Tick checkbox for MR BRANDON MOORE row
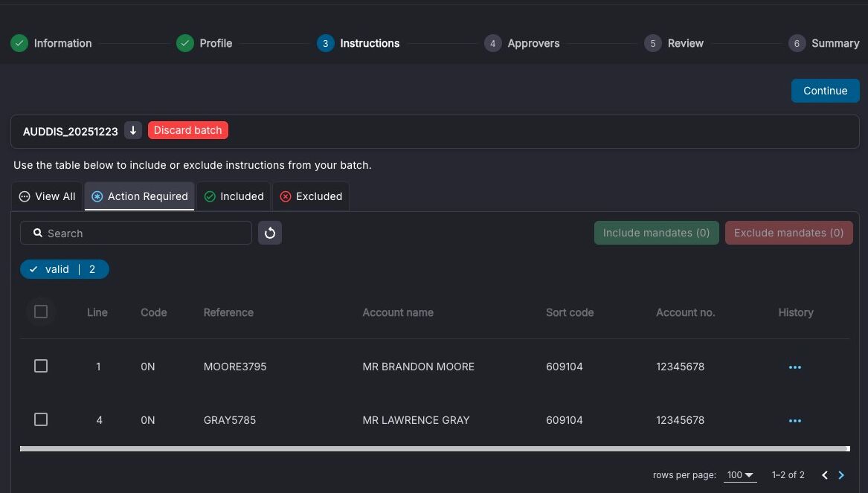868x493 pixels. pos(41,367)
